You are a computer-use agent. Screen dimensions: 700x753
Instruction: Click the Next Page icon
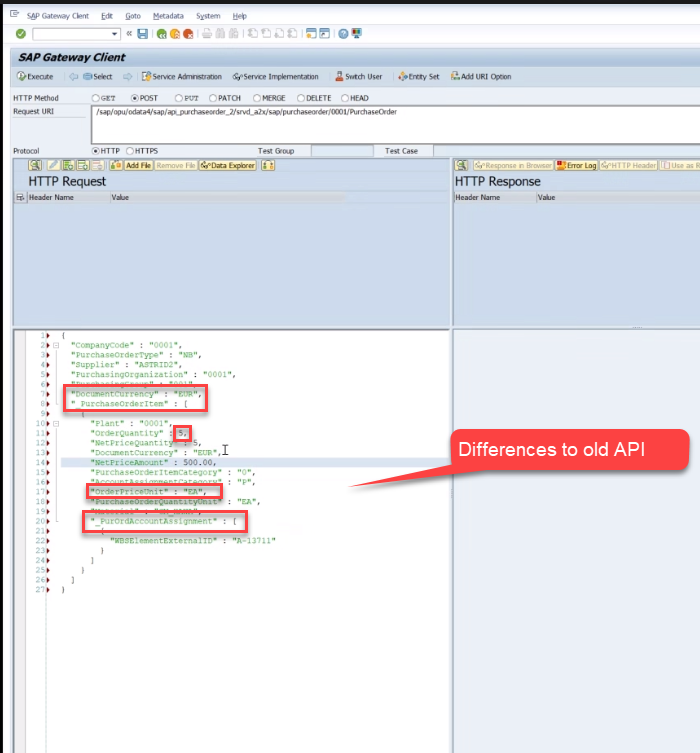[x=279, y=34]
